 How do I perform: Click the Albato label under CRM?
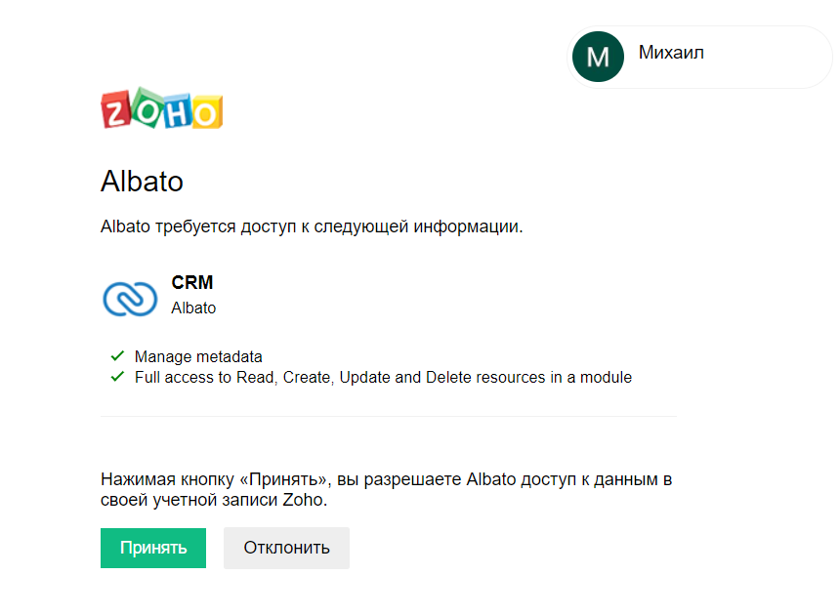point(193,308)
